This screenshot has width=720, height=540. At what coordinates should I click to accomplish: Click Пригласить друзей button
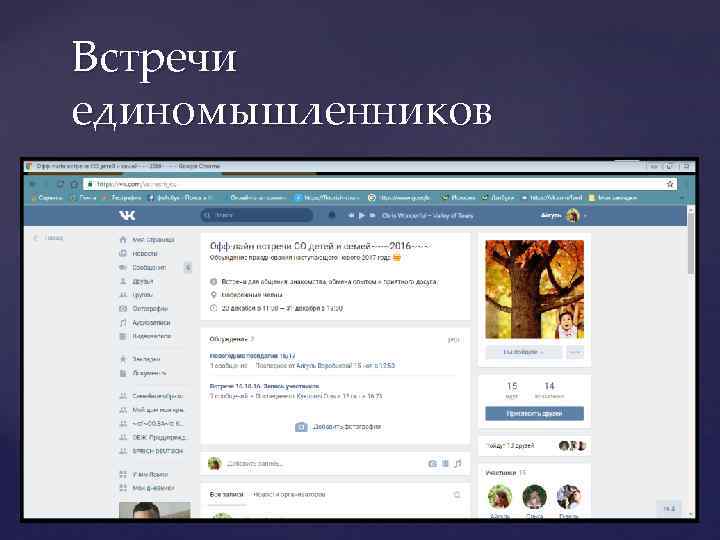(x=534, y=413)
